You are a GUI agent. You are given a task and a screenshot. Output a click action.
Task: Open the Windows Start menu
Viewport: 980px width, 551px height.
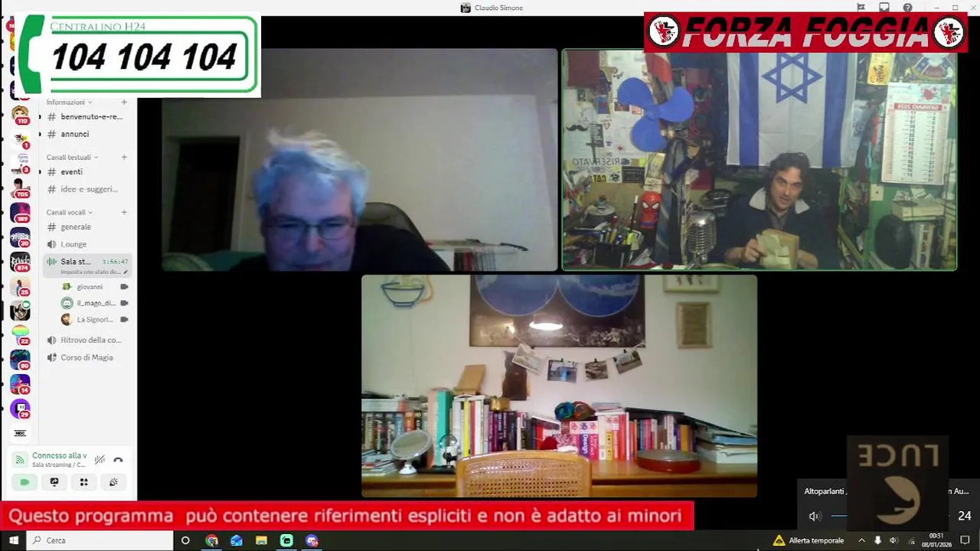point(13,540)
